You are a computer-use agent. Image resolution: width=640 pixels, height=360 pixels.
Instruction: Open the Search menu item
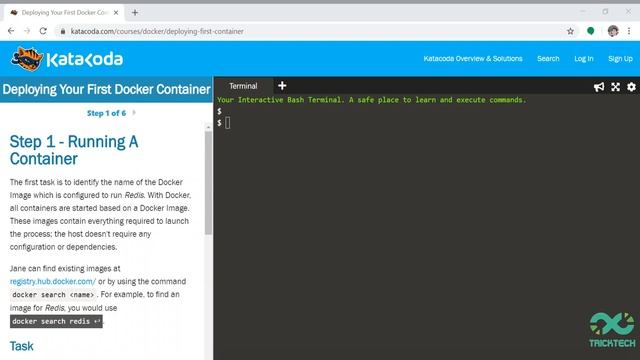[548, 59]
